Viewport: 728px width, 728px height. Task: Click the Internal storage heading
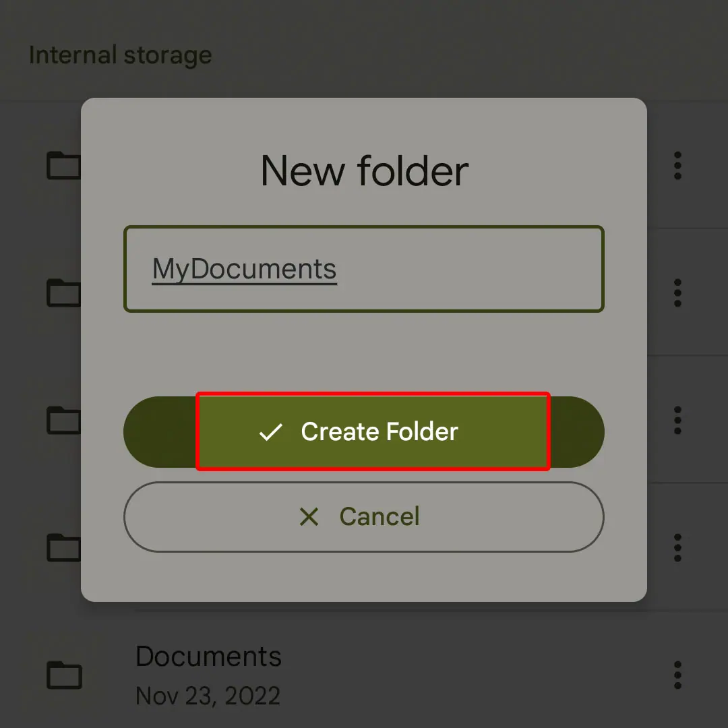tap(120, 55)
